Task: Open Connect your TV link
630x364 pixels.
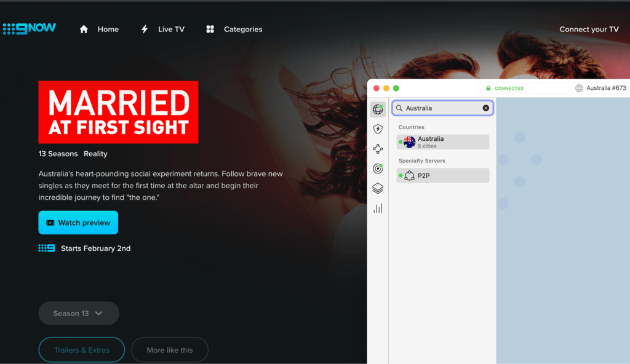Action: pyautogui.click(x=589, y=30)
